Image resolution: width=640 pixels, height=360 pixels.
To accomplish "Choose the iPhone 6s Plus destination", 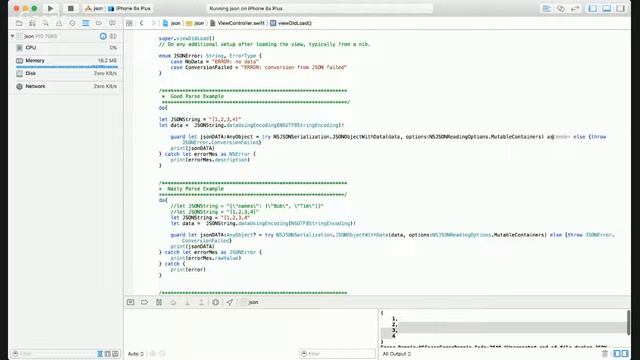I will (x=130, y=8).
